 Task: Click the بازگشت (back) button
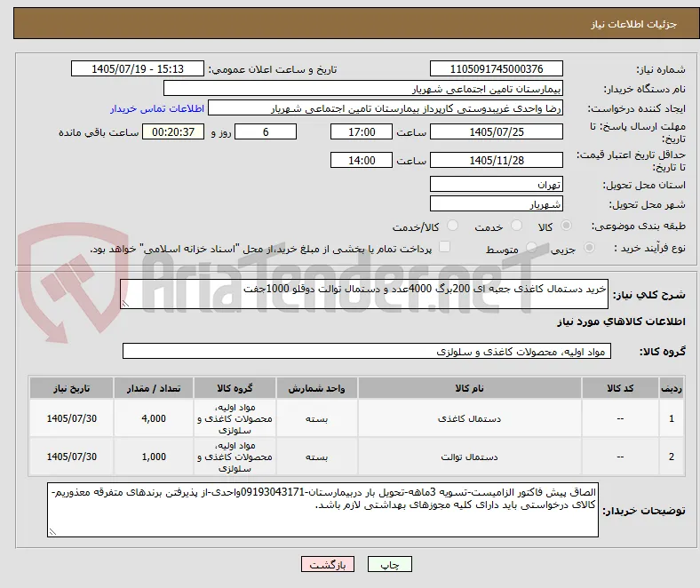coord(328,564)
